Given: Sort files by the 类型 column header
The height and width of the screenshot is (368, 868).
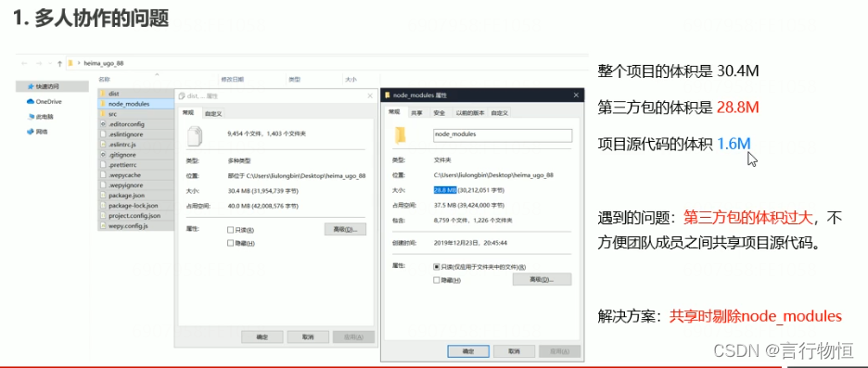Looking at the screenshot, I should pyautogui.click(x=294, y=80).
